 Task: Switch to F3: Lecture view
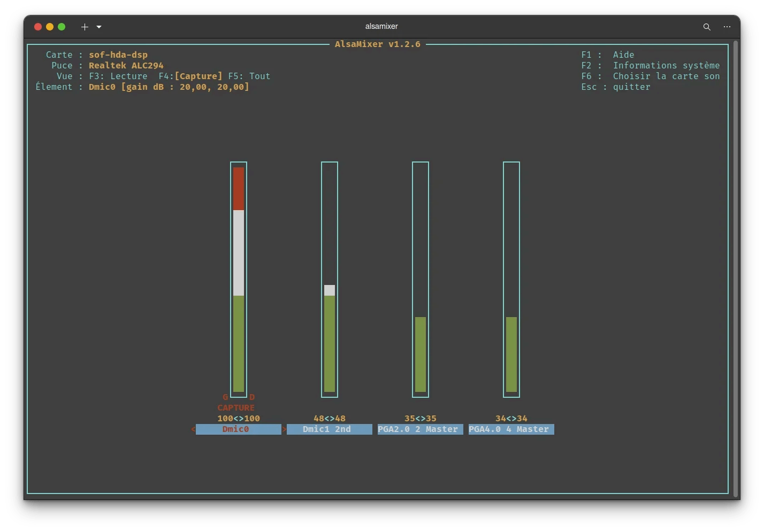[x=118, y=76]
